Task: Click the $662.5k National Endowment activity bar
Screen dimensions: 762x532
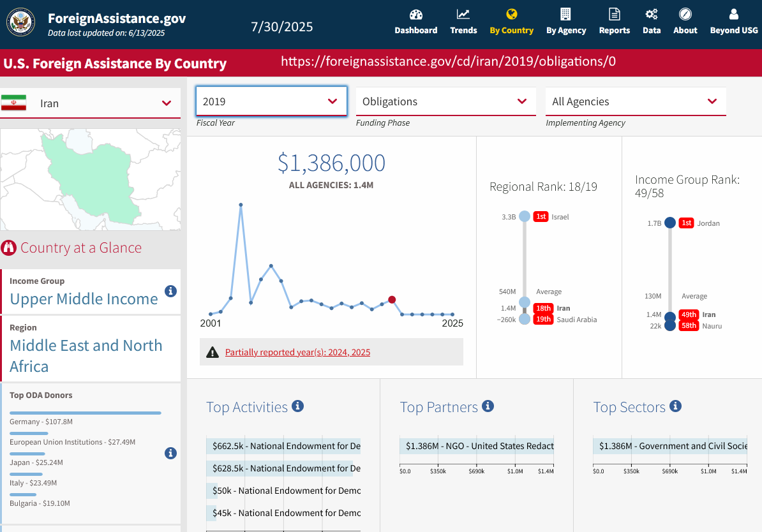Action: 283,446
